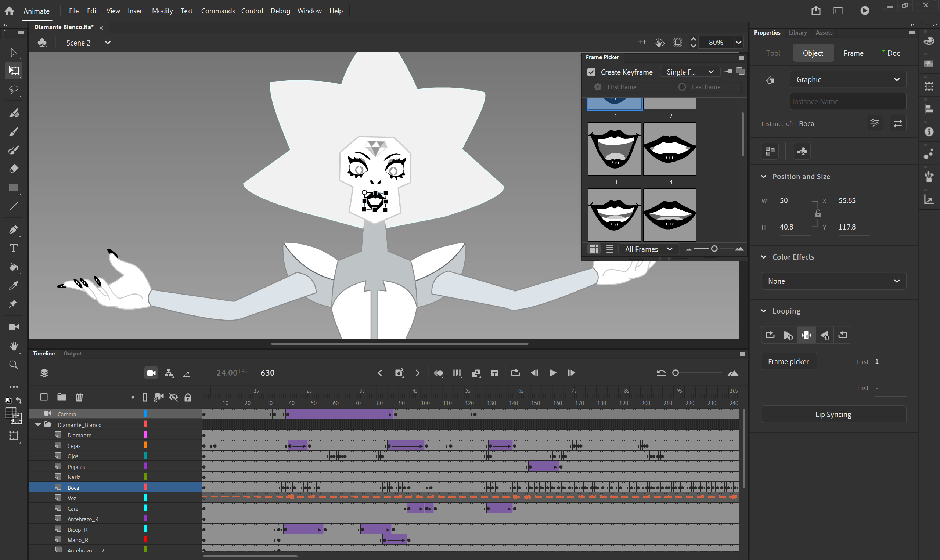Select the Selection arrow tool
The width and height of the screenshot is (940, 560).
(x=14, y=52)
